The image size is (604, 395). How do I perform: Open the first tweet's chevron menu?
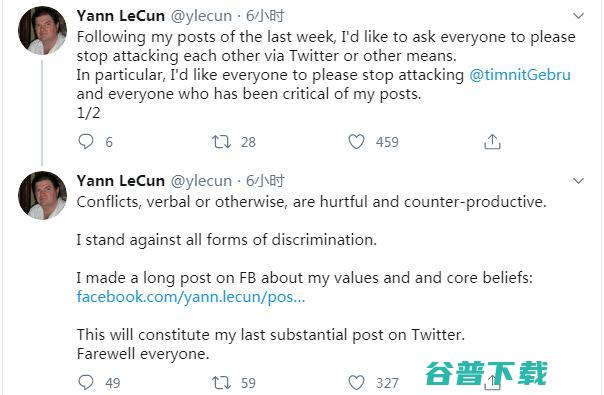coord(578,16)
